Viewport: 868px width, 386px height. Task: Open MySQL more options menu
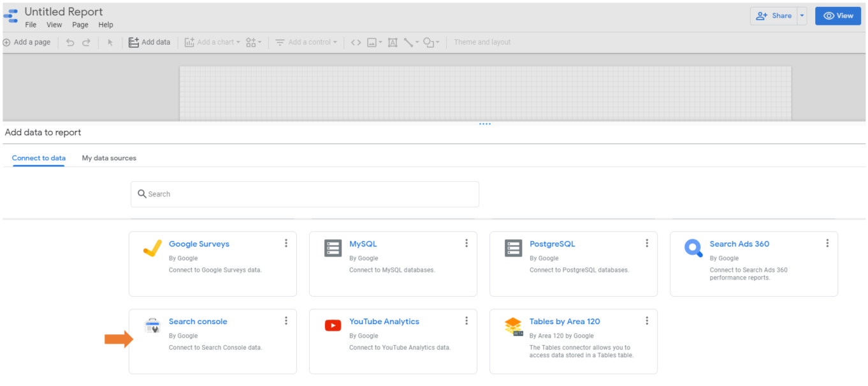[467, 243]
